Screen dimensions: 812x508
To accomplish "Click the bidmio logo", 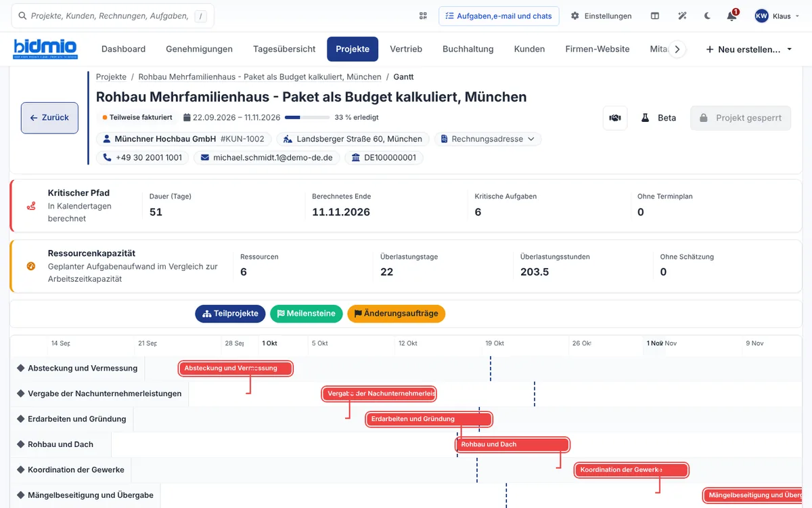I will point(45,49).
